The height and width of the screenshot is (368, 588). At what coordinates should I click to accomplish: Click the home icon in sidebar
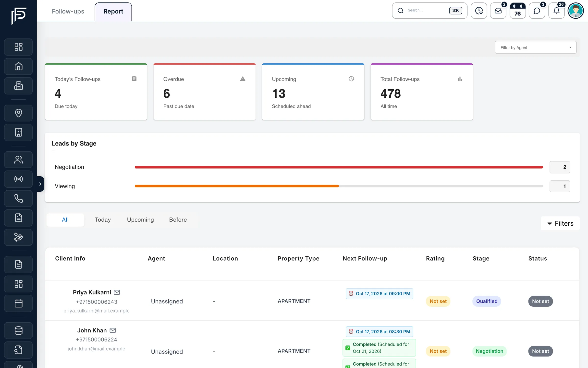(18, 66)
